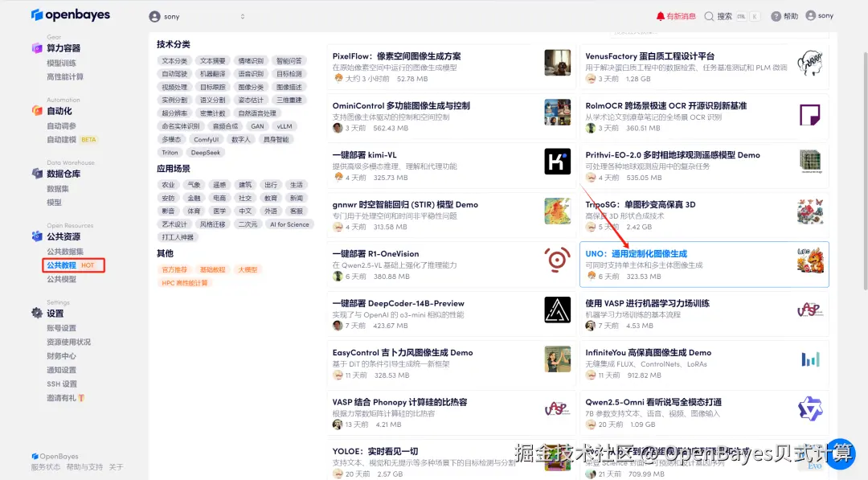Select 公共教程 HOT in the sidebar

(73, 265)
